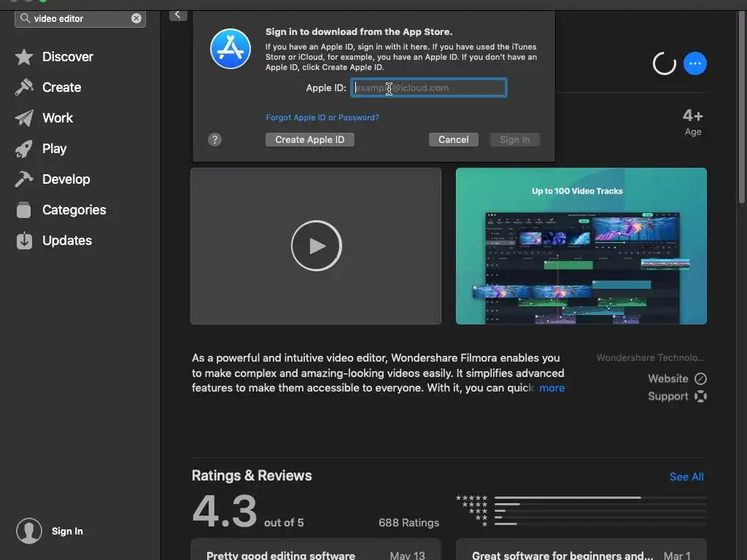The height and width of the screenshot is (560, 747).
Task: Click the Work paper plane icon
Action: click(x=24, y=117)
